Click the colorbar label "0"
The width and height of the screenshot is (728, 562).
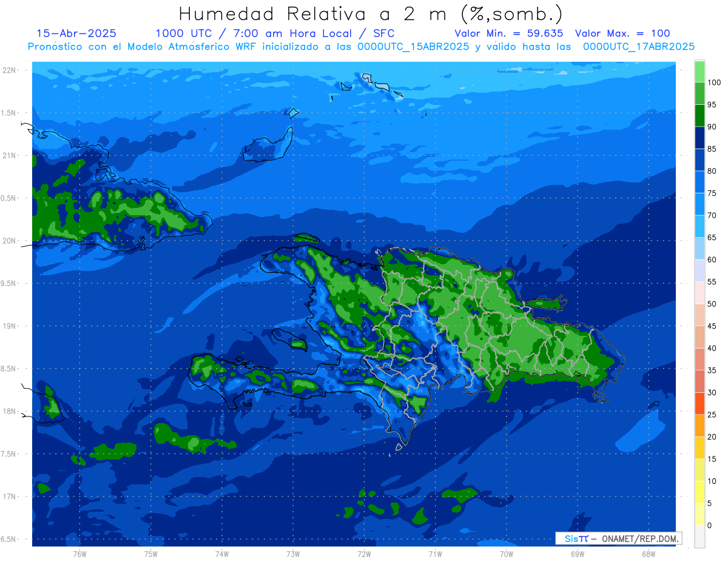pyautogui.click(x=709, y=526)
